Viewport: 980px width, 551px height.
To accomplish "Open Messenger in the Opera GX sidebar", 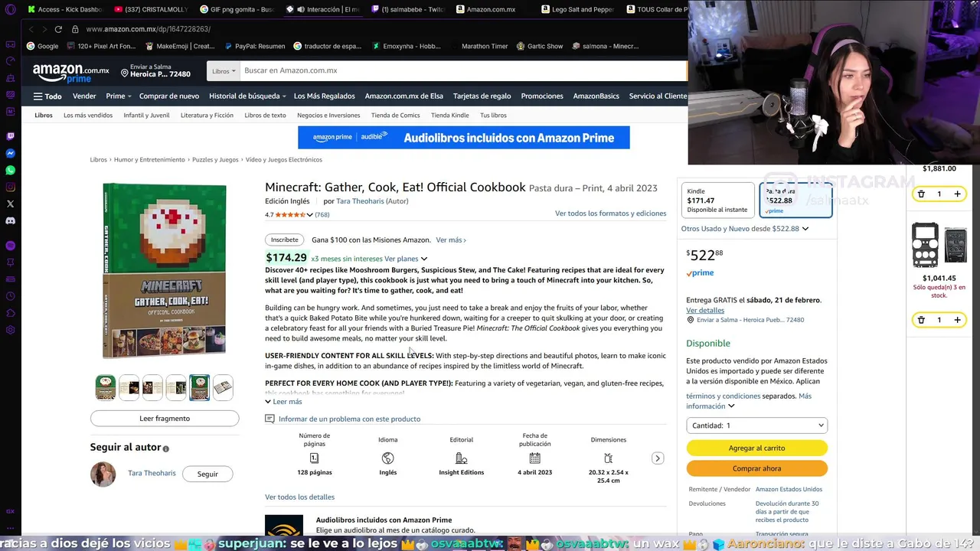I will pos(10,153).
